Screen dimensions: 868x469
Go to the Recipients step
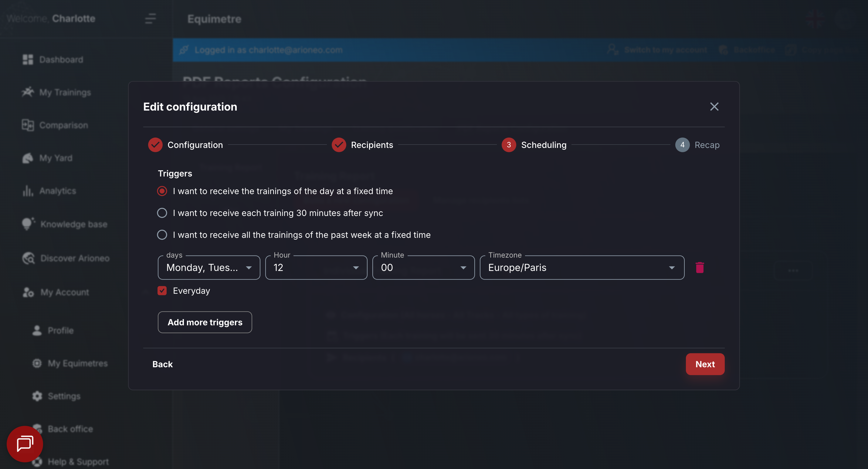coord(362,145)
